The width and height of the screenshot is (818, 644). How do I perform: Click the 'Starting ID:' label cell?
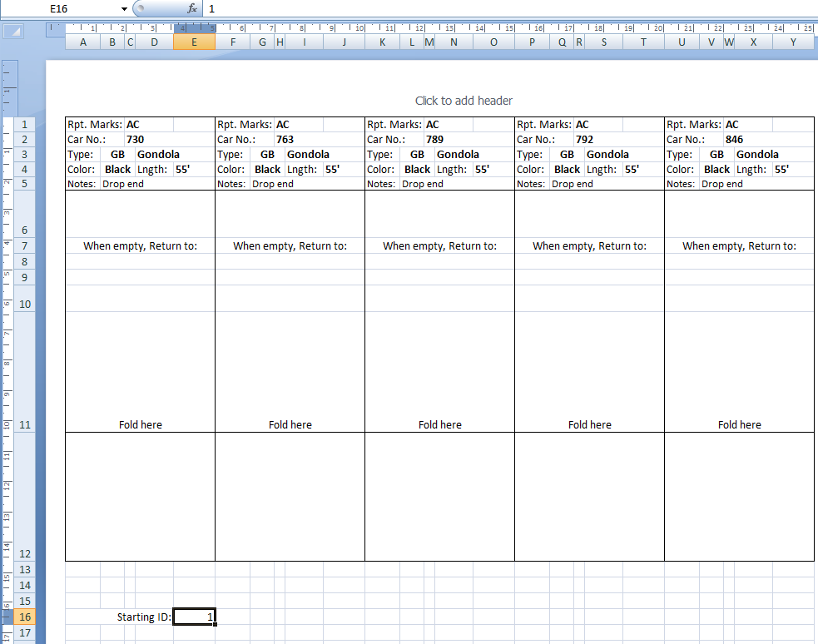143,617
